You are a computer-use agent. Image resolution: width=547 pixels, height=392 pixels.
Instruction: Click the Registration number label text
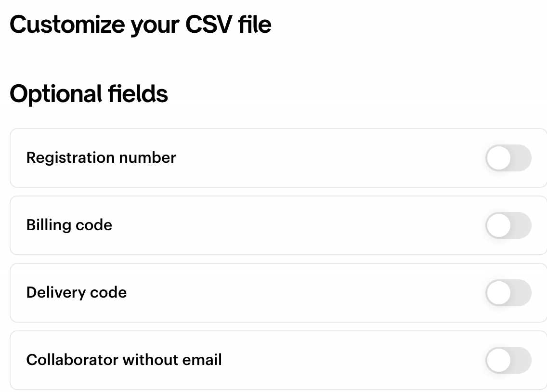[101, 158]
